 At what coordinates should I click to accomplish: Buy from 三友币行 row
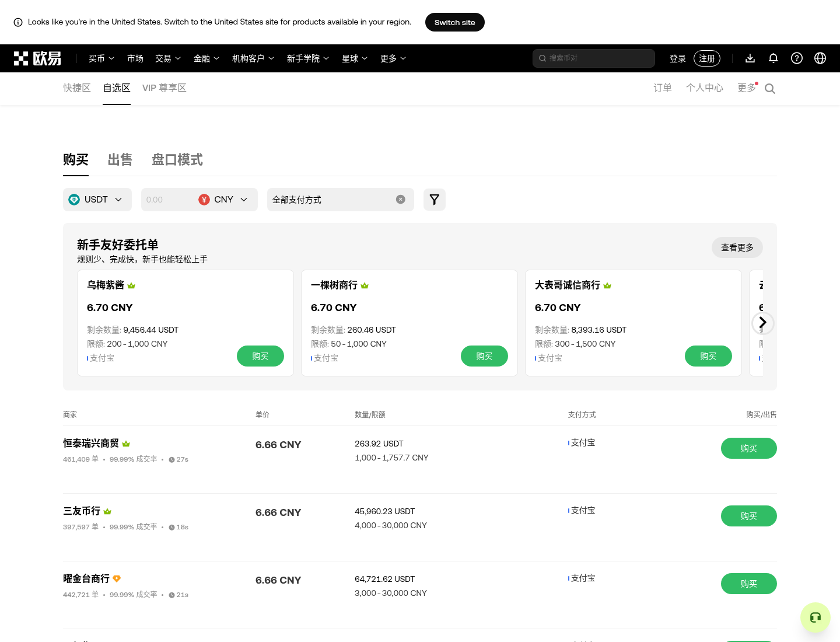(x=749, y=516)
